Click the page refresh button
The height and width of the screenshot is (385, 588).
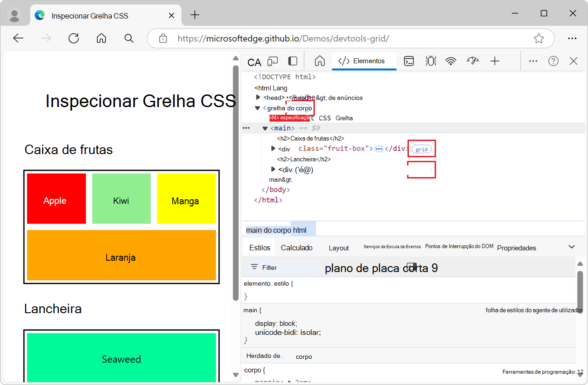(x=74, y=38)
